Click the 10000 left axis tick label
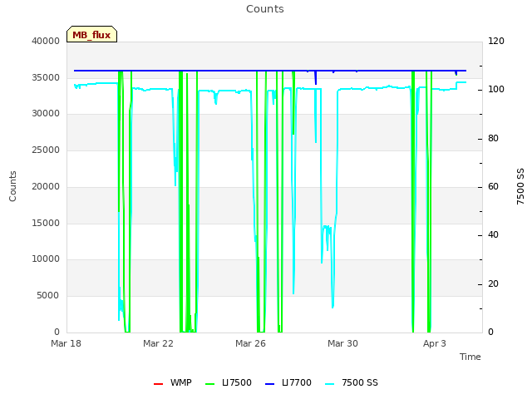Screen dimensions: 532x399 click(x=46, y=259)
